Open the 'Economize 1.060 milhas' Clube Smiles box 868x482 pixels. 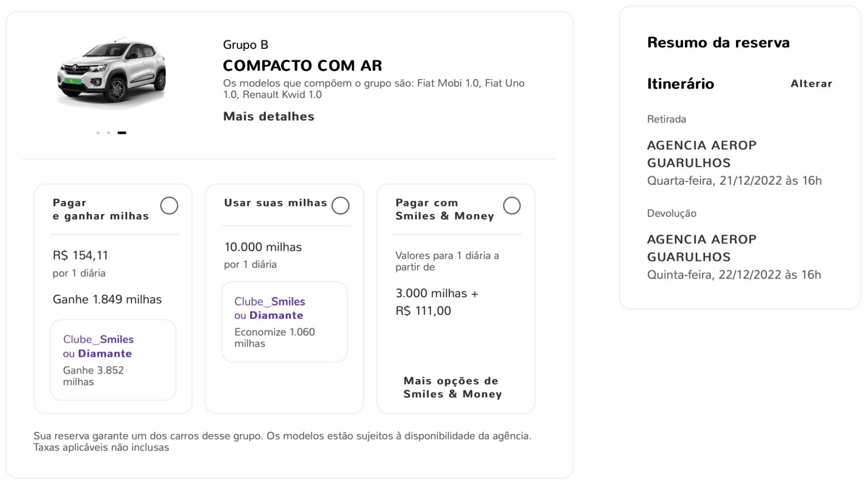tap(284, 322)
